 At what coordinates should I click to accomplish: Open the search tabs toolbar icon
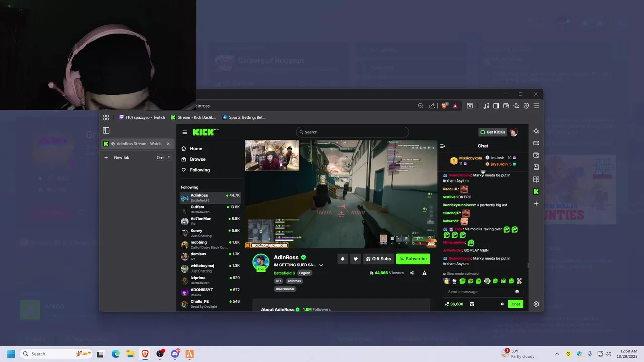click(470, 106)
